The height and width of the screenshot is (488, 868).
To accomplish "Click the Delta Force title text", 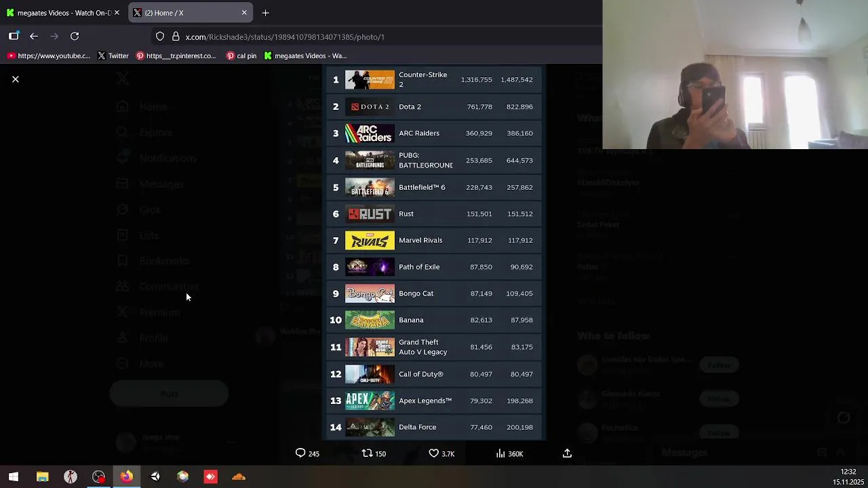I will click(417, 427).
